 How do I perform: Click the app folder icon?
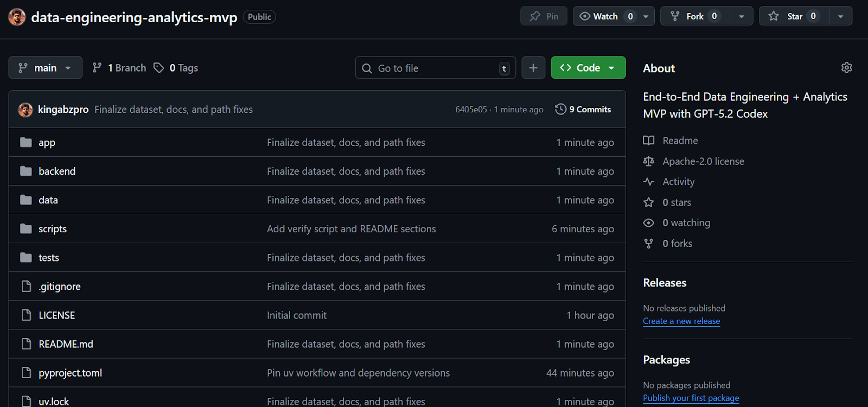[x=26, y=142]
